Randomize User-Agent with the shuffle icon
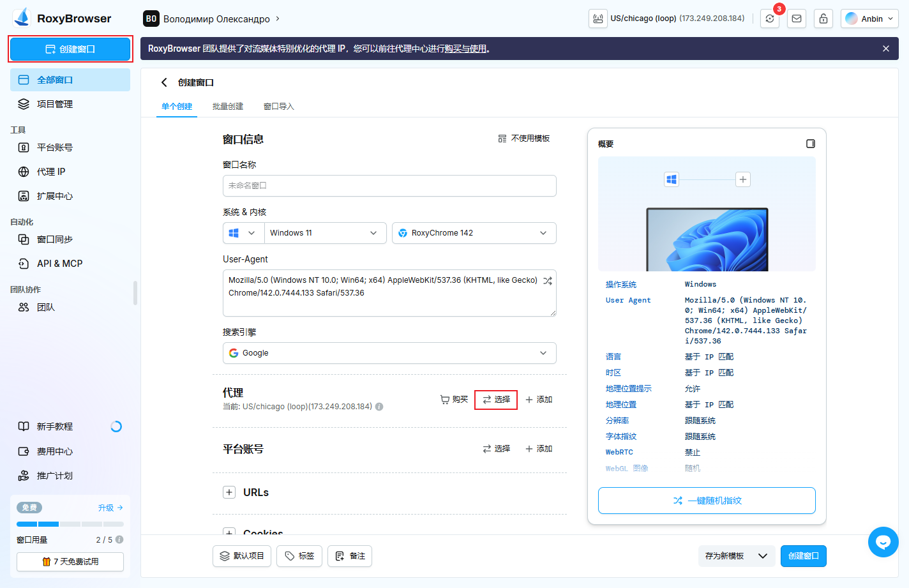The height and width of the screenshot is (588, 909). (547, 281)
